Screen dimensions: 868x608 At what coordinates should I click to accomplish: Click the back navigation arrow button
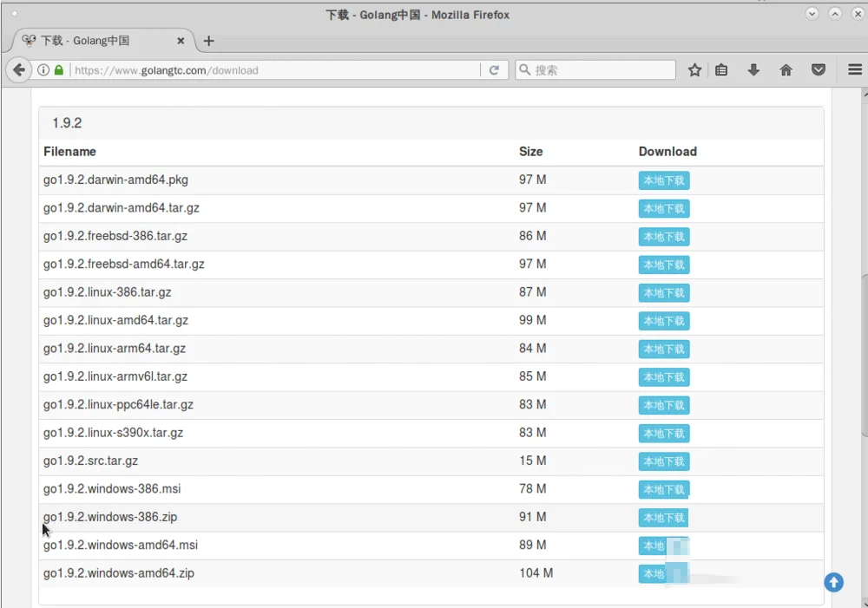[18, 70]
